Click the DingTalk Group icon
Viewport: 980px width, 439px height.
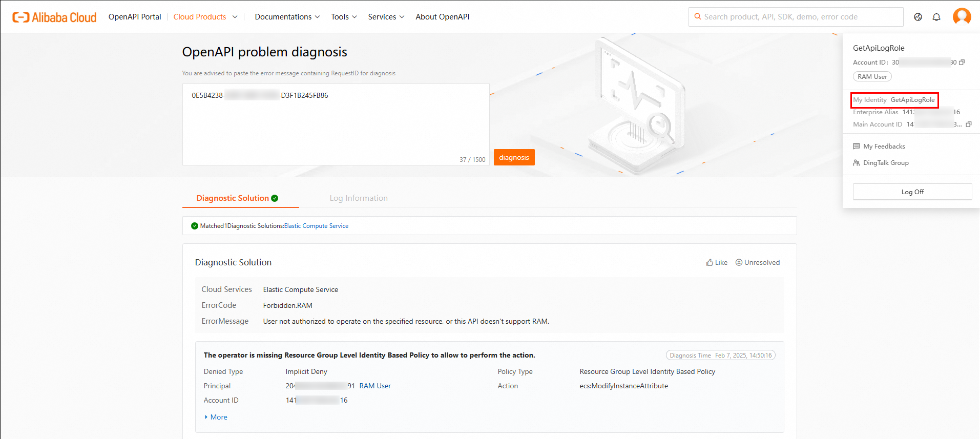click(x=856, y=163)
